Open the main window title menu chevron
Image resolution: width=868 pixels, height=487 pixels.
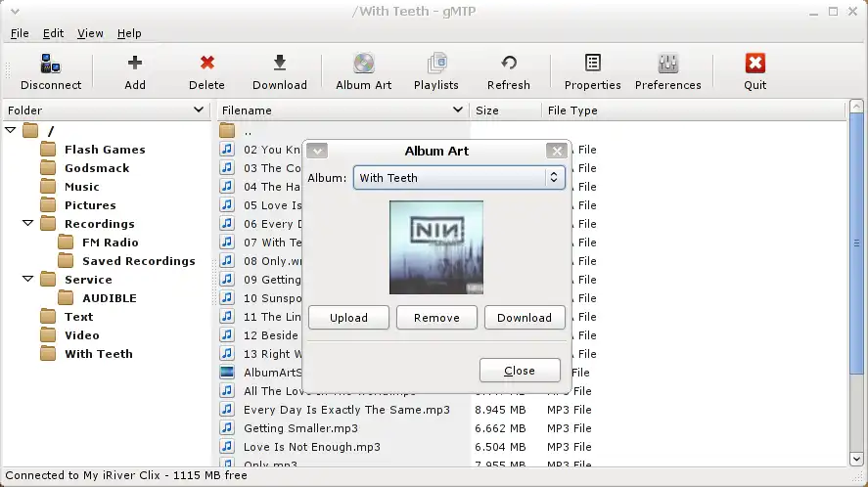[x=15, y=11]
